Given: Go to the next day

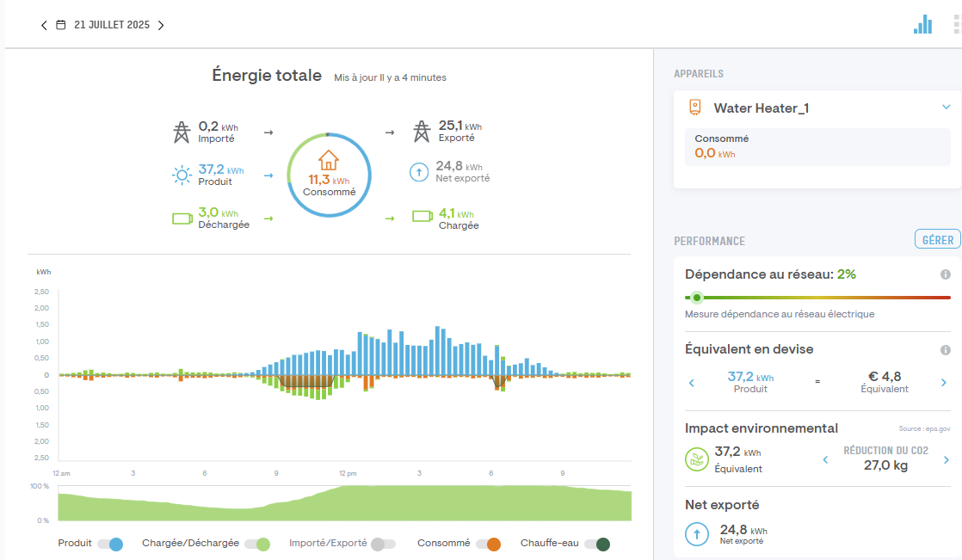Looking at the screenshot, I should pos(161,25).
